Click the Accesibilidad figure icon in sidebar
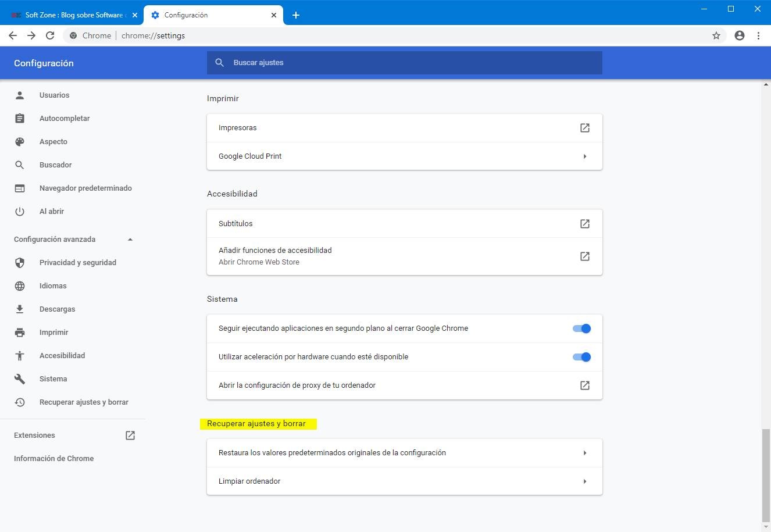This screenshot has height=532, width=771. 20,356
